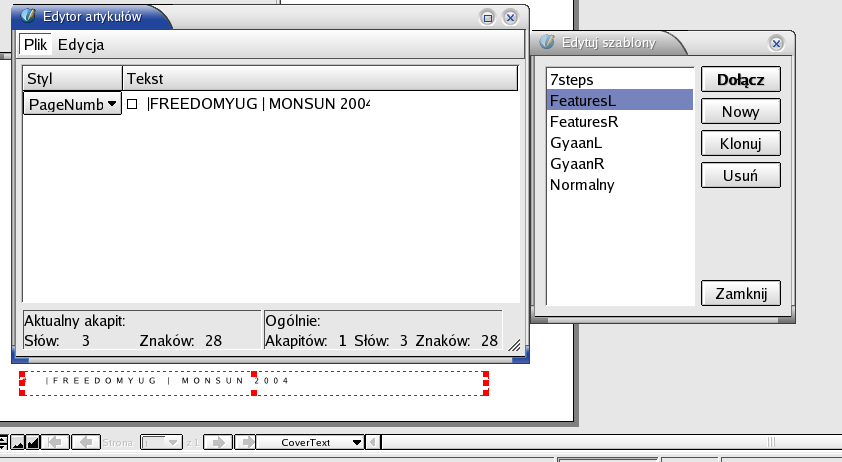
Task: Close the Edytuj szablony dialog window
Action: 775,43
